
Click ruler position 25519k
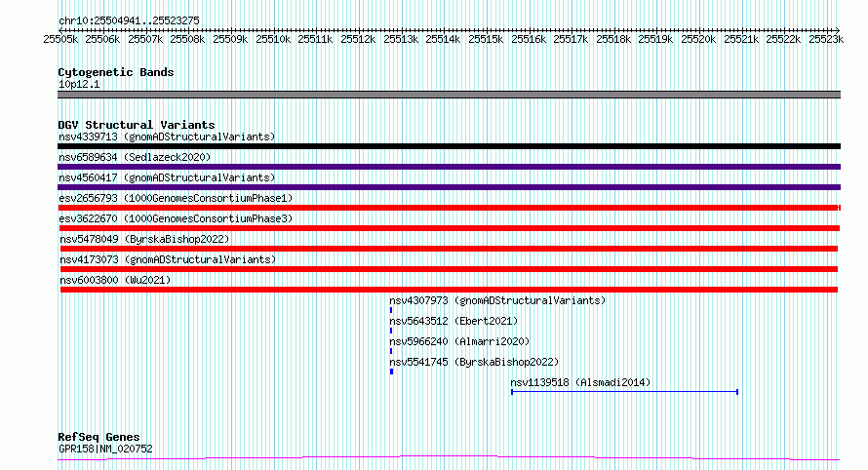click(655, 39)
